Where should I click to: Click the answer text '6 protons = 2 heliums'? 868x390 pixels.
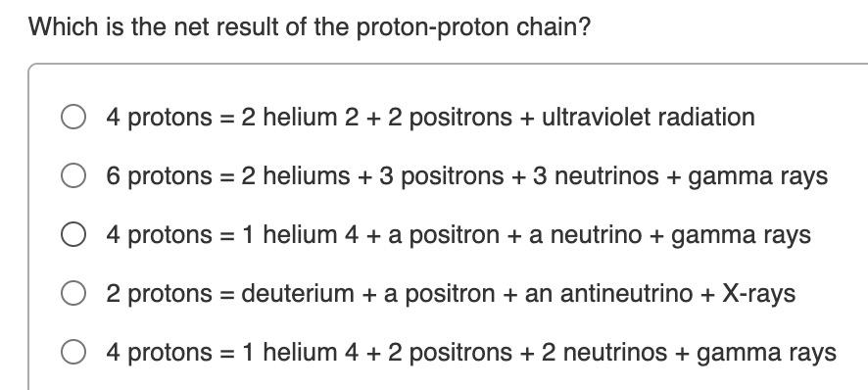467,176
